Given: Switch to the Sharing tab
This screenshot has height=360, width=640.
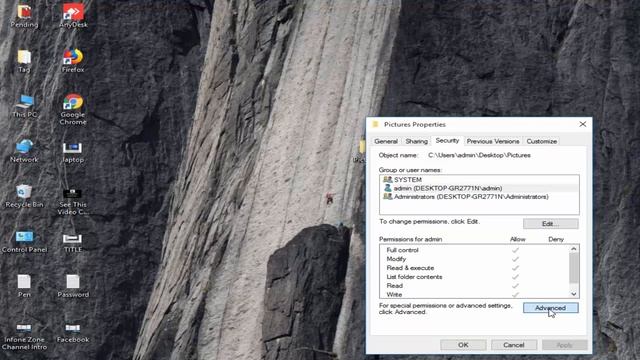Looking at the screenshot, I should pyautogui.click(x=416, y=141).
